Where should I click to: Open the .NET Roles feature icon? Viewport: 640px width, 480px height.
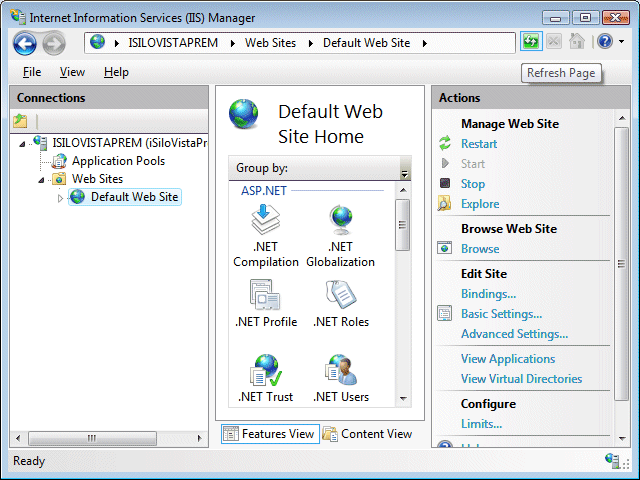pos(340,295)
